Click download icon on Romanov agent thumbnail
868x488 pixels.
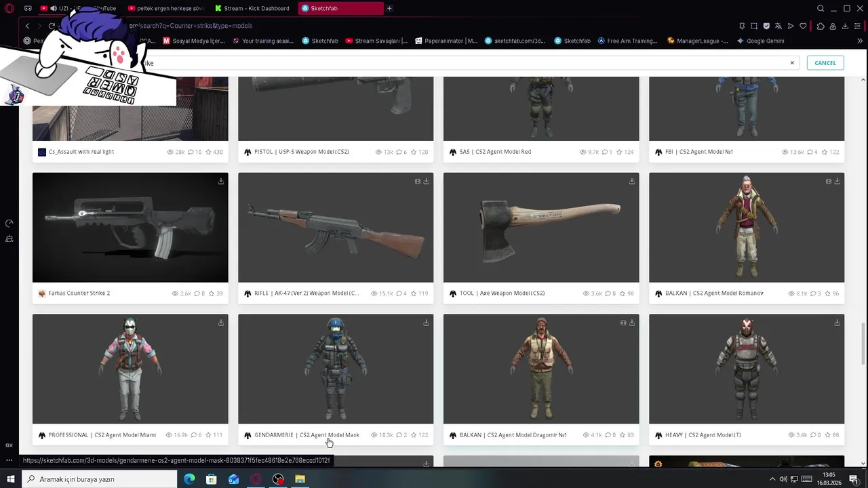(x=837, y=181)
